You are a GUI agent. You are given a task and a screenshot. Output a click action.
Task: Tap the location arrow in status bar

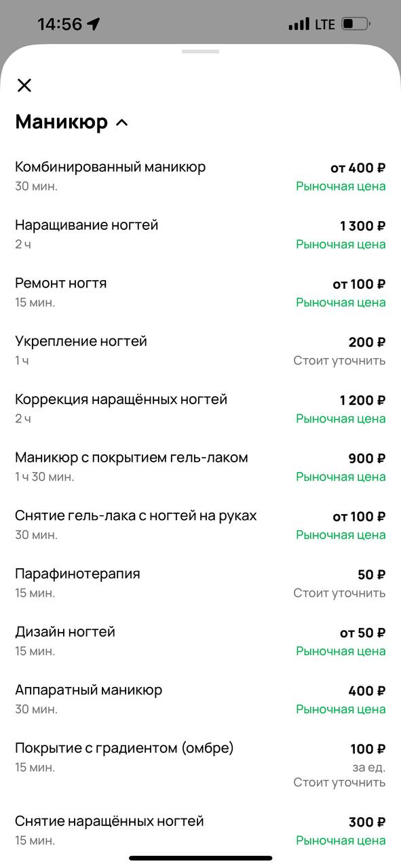point(94,24)
